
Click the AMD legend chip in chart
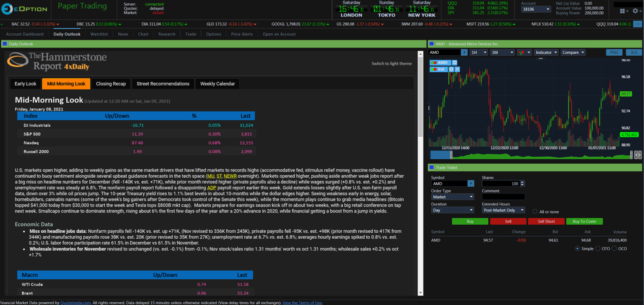(x=440, y=62)
